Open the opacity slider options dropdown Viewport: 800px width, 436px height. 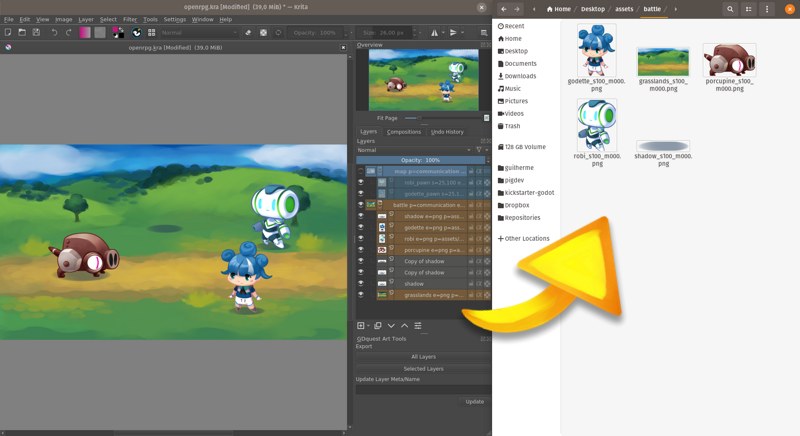click(351, 33)
